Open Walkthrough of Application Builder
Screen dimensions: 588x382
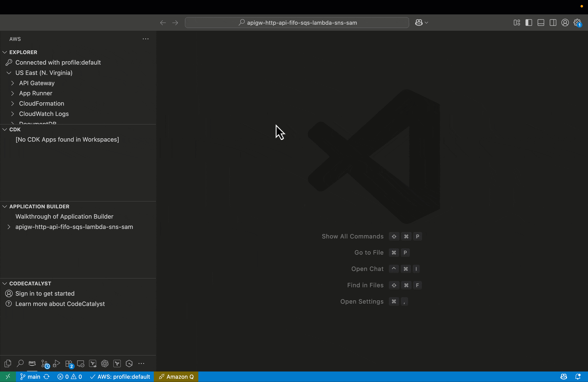(64, 216)
